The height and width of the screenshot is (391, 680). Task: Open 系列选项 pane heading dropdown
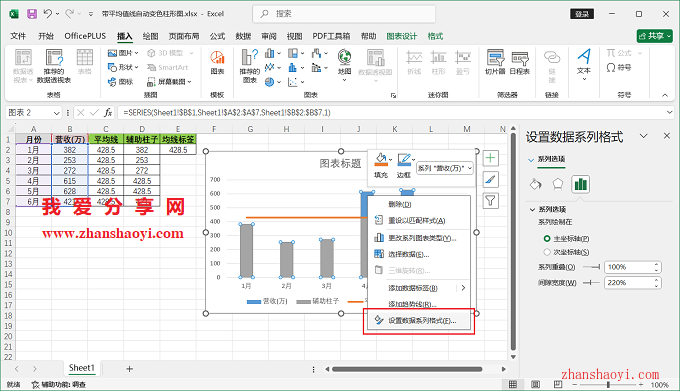pos(531,160)
